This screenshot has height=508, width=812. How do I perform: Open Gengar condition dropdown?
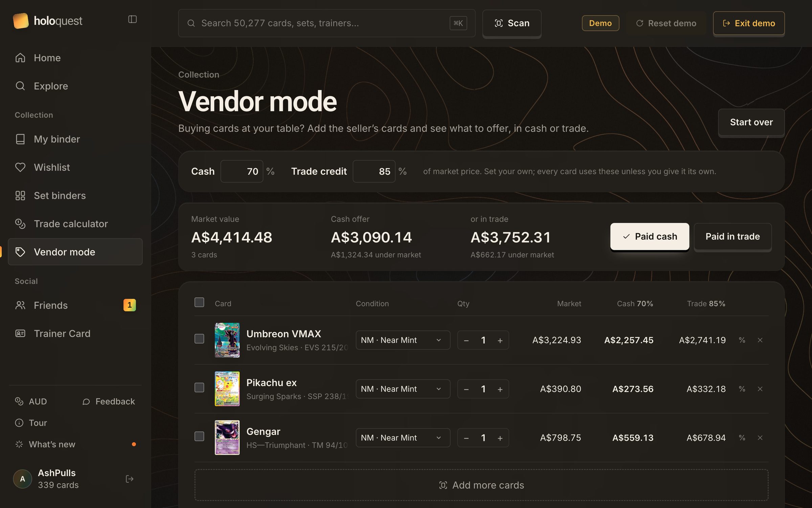403,438
